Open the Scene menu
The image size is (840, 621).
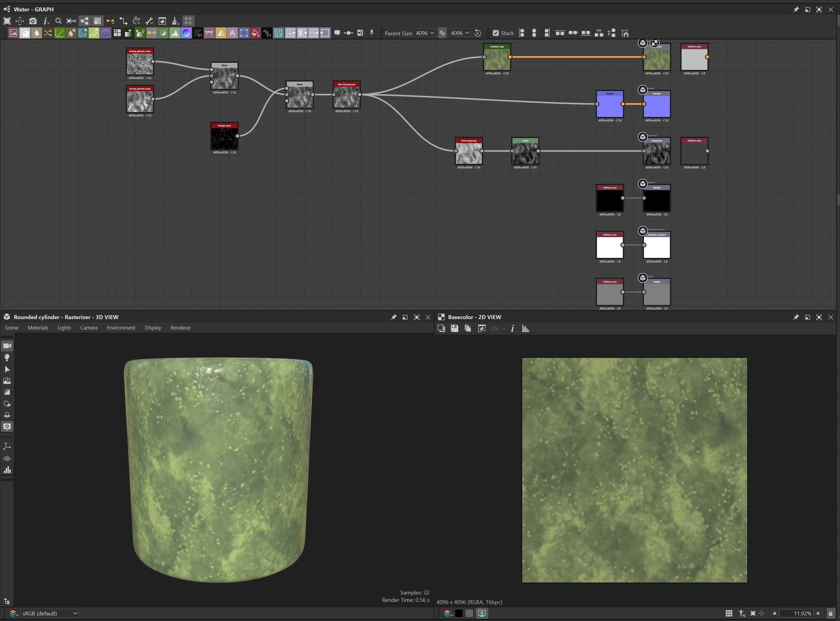point(12,328)
